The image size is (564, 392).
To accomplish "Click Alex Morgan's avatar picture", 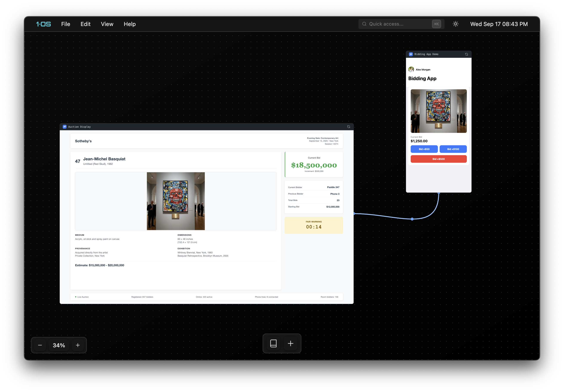I will (x=411, y=69).
